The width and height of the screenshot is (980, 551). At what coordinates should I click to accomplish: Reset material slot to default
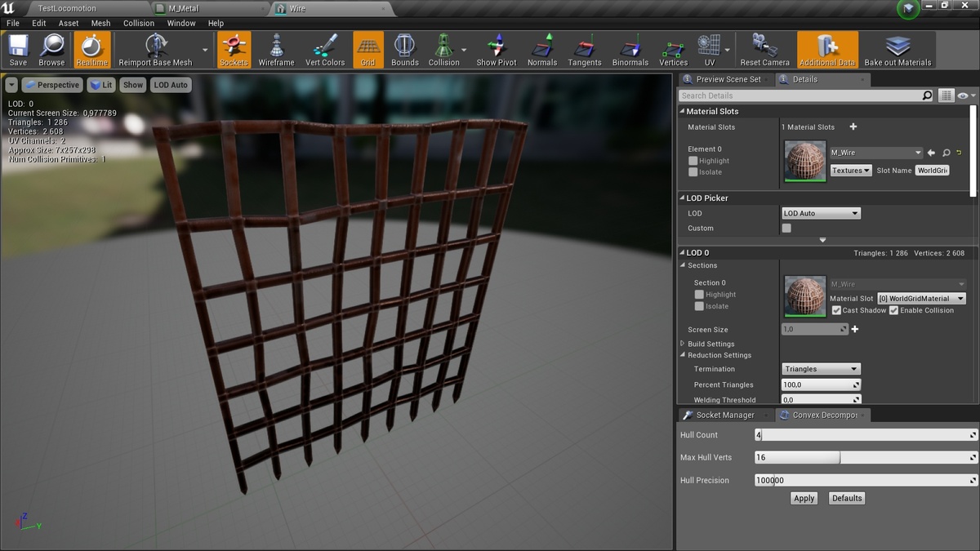[x=959, y=153]
